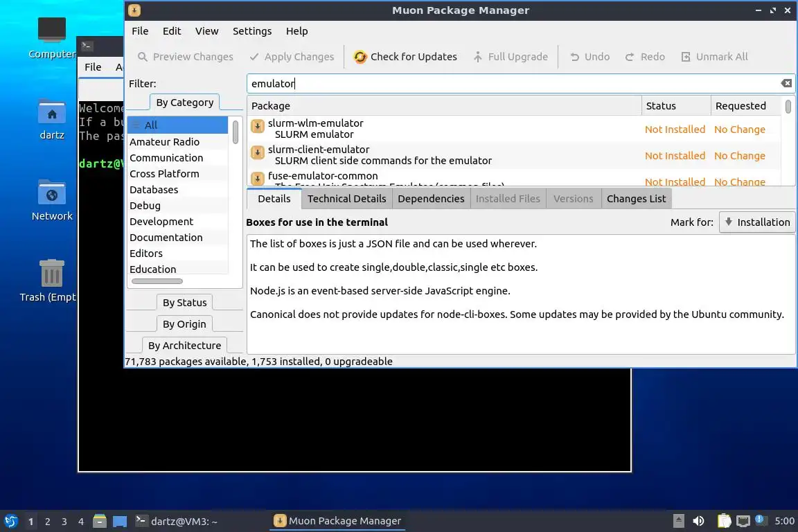
Task: Open the By Status filter section
Action: point(185,303)
